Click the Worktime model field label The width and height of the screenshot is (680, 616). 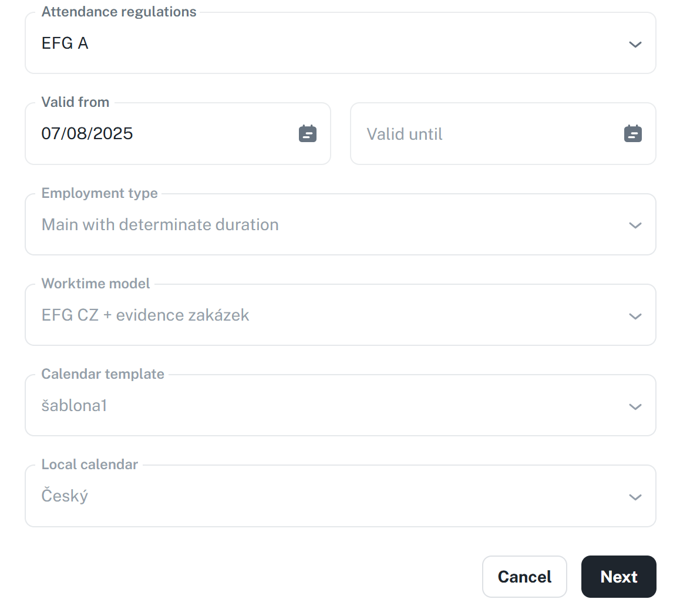[x=96, y=284]
